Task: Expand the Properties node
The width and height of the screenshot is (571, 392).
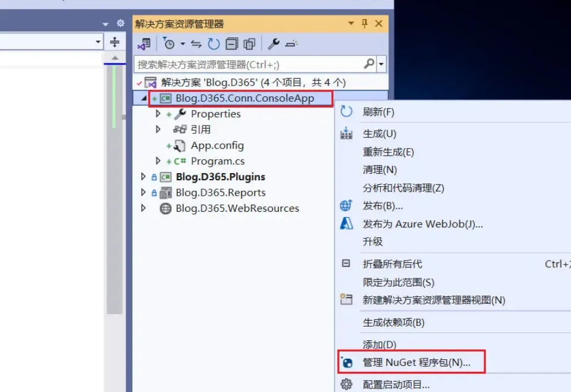Action: click(158, 114)
